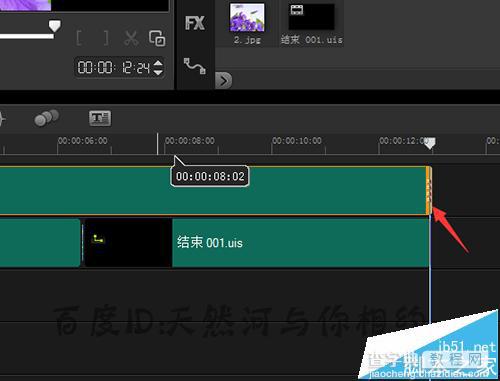Click the ruler at 00:00:08:00

point(190,141)
